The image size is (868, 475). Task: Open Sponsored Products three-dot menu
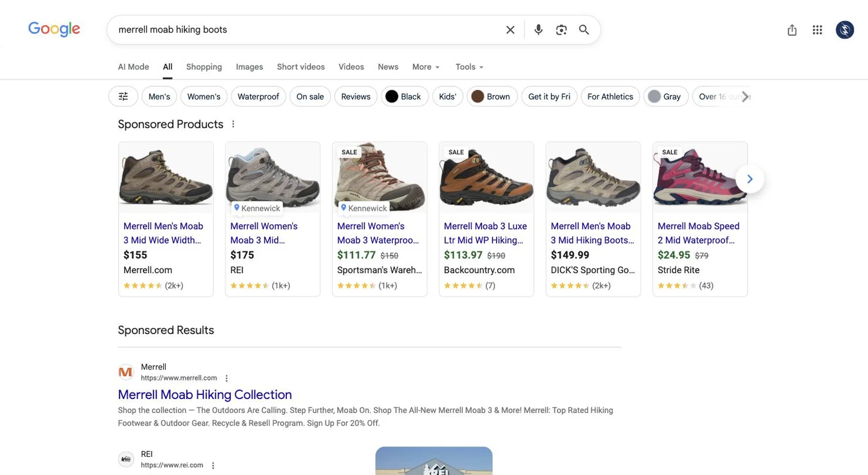pyautogui.click(x=233, y=124)
